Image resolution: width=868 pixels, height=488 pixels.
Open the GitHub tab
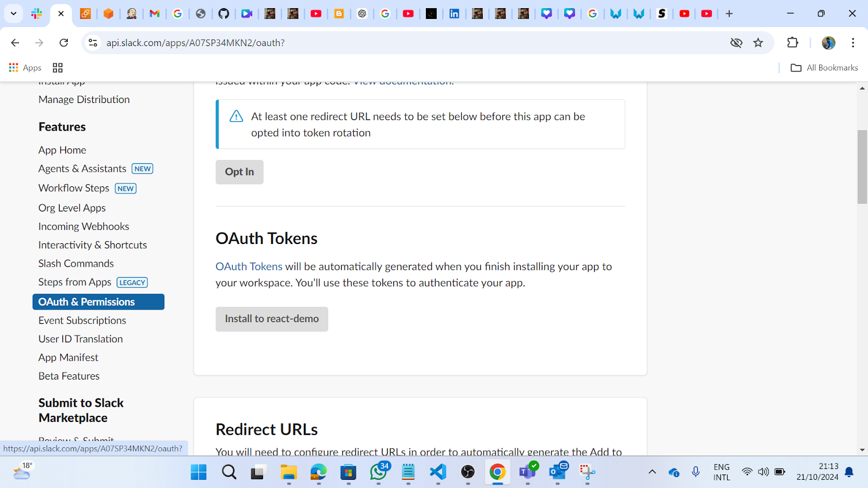pyautogui.click(x=224, y=14)
